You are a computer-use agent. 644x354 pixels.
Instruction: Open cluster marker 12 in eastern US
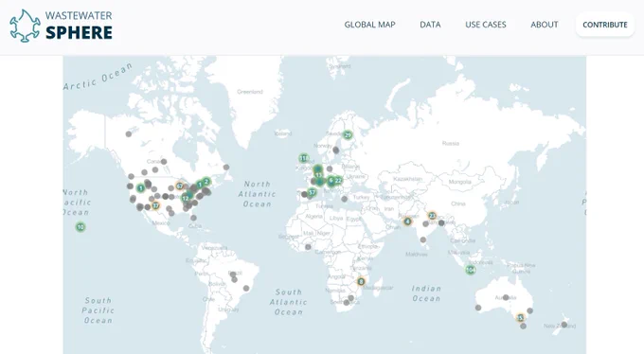tap(186, 199)
